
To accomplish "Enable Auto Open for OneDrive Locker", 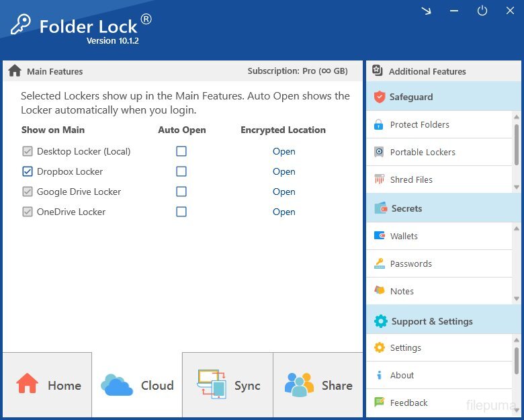I will [181, 212].
